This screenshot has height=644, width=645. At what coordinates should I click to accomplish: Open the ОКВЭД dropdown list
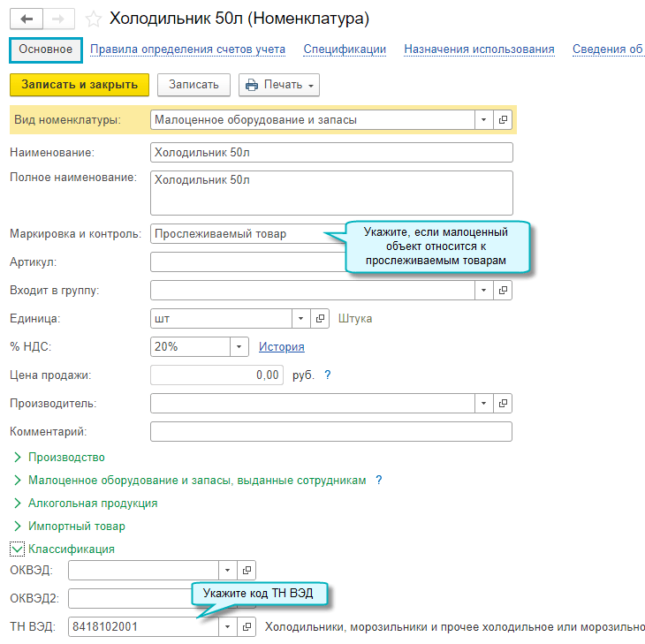(227, 570)
